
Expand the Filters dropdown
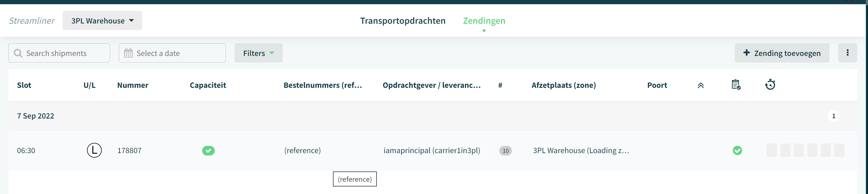(258, 53)
